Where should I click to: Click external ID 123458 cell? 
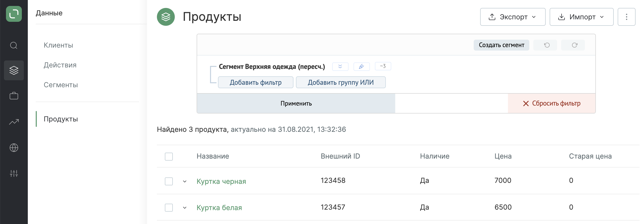(333, 180)
